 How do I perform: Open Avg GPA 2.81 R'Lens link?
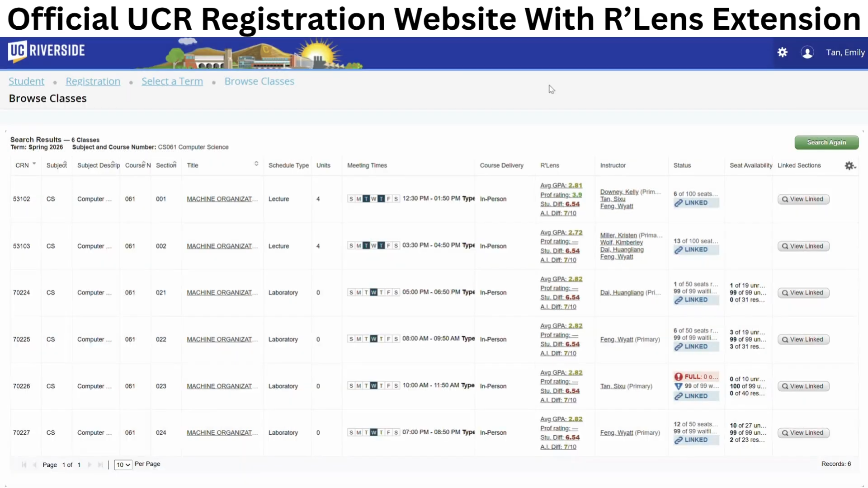561,186
